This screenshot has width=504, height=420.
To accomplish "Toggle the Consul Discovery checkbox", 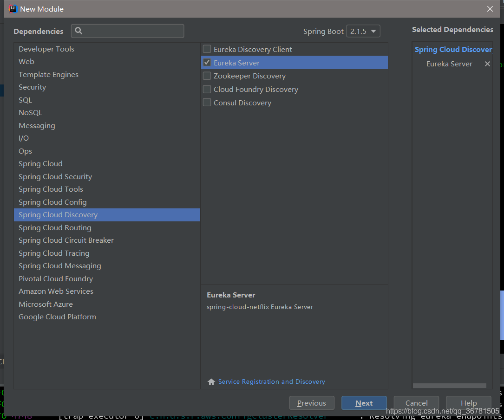I will [207, 103].
